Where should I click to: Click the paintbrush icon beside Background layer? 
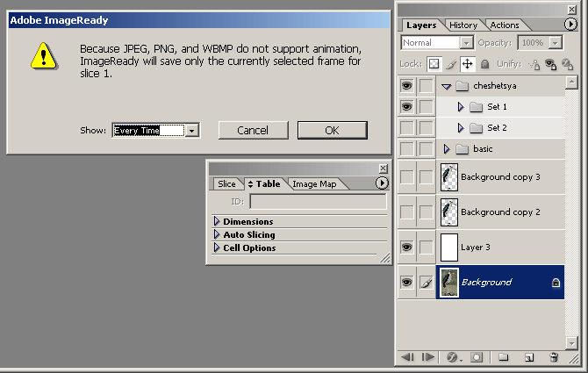(426, 282)
